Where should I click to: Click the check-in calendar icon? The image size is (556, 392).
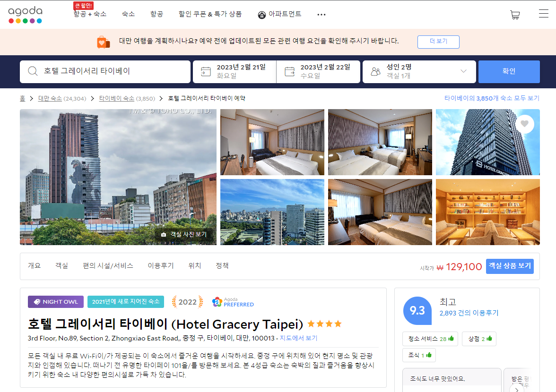click(206, 71)
